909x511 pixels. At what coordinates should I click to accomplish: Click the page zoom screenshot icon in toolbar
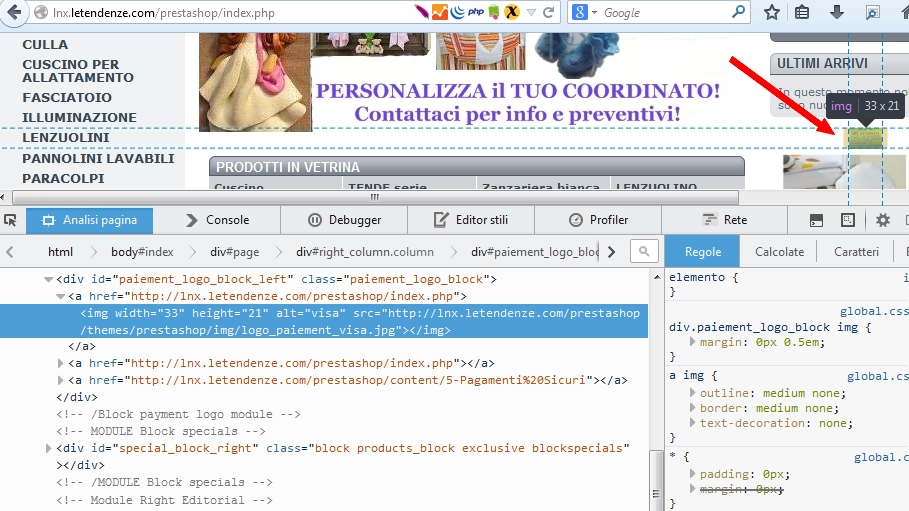coord(872,12)
